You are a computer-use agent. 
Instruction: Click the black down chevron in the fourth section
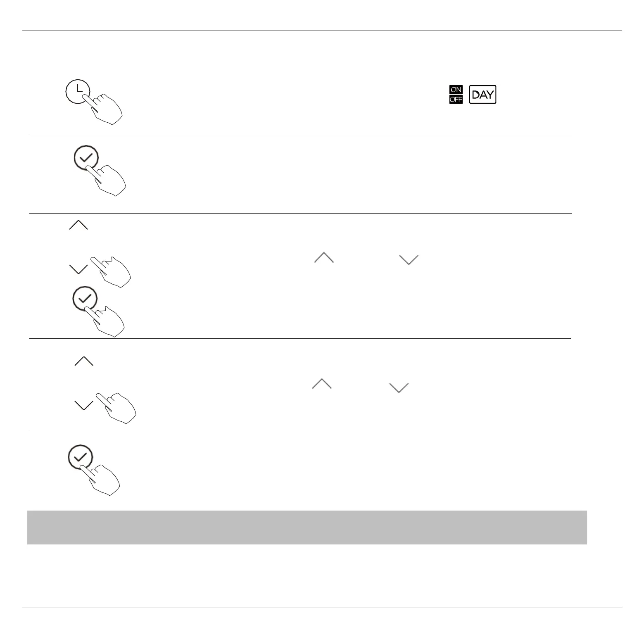coord(84,405)
